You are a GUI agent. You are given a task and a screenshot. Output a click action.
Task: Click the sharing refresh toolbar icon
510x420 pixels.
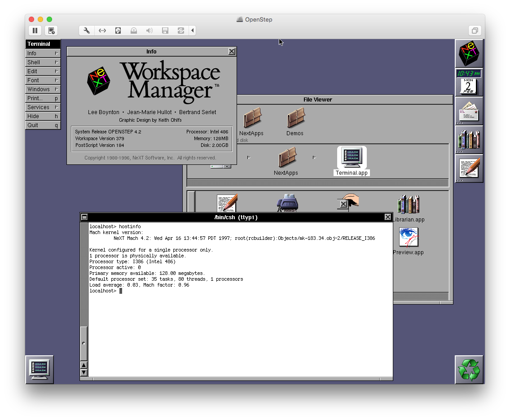click(x=181, y=31)
